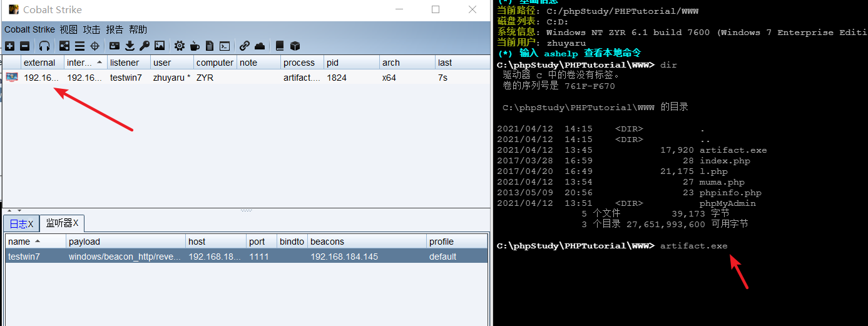Viewport: 868px width, 326px height.
Task: Sort sessions by the process column header
Action: (302, 63)
